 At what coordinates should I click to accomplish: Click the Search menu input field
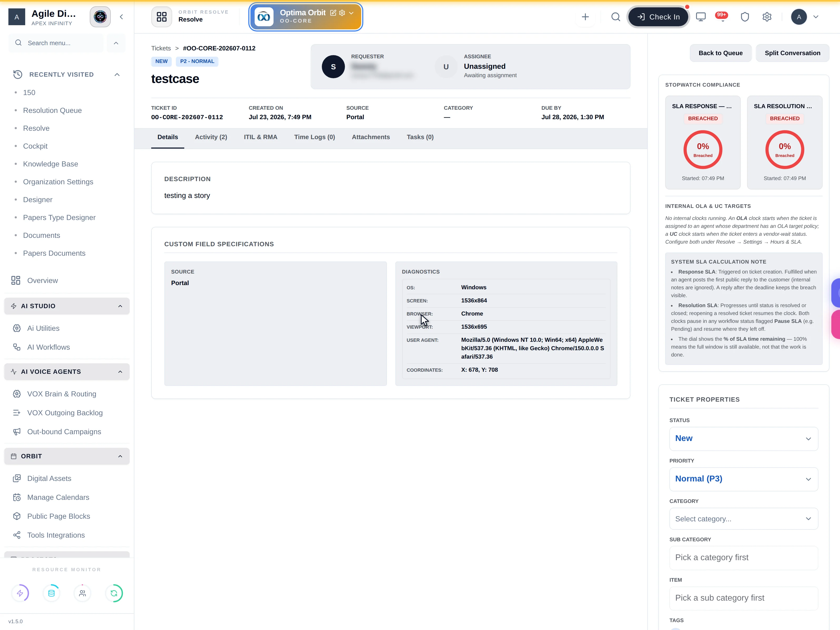56,43
